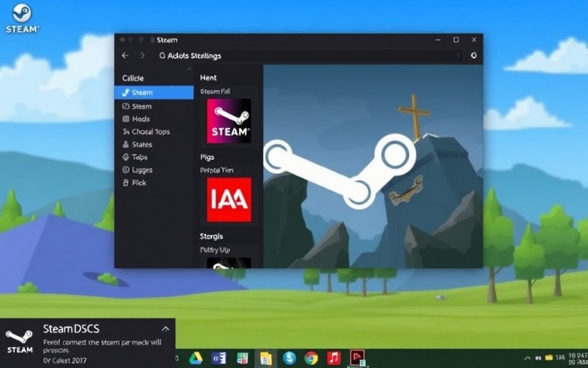The height and width of the screenshot is (368, 588).
Task: Click the 'Steam Fal' label
Action: (215, 91)
